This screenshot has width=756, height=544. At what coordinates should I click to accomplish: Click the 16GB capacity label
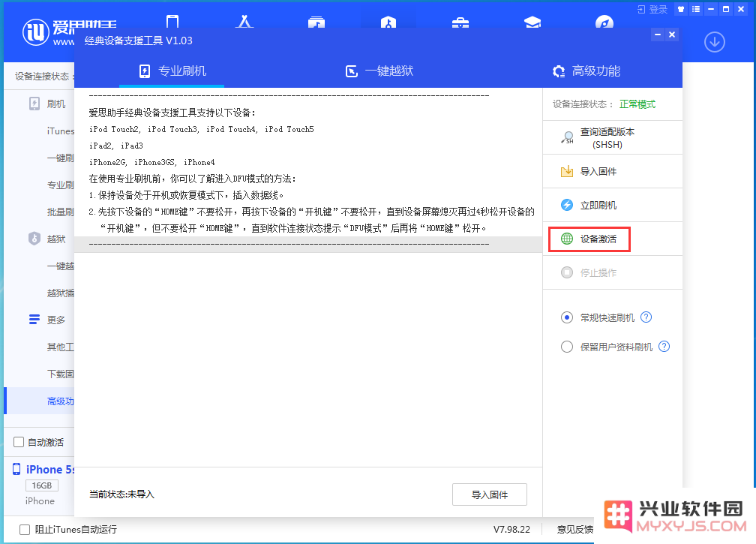tap(42, 485)
